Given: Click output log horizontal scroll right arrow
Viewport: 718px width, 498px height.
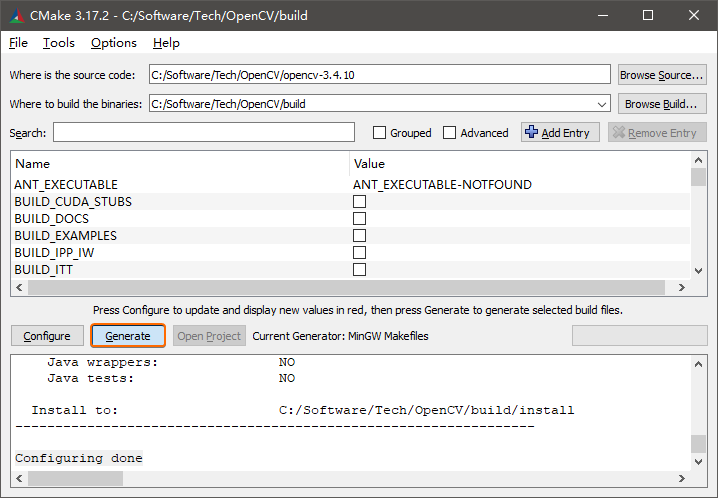Looking at the screenshot, I should [682, 478].
